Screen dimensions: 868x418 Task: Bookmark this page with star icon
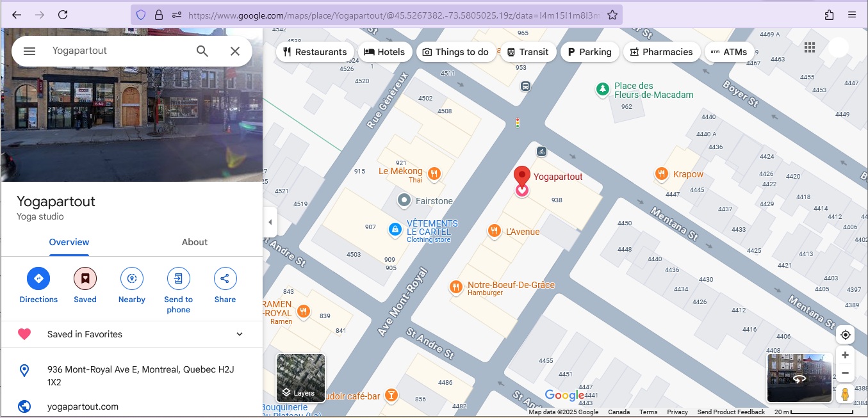pos(612,15)
